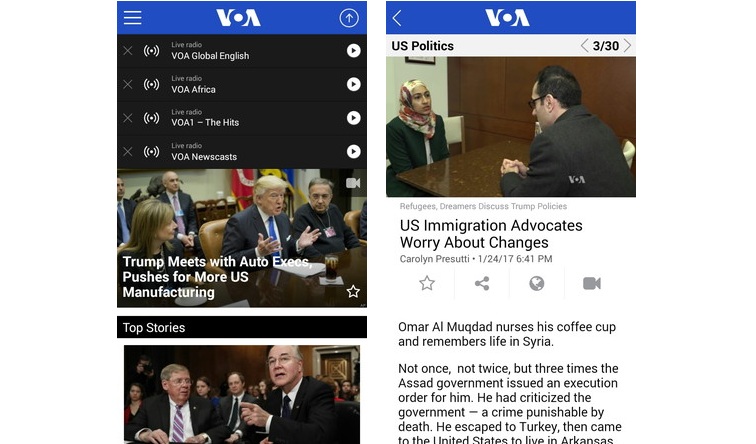This screenshot has width=756, height=444.
Task: Remove VOA Africa from list
Action: pos(128,84)
